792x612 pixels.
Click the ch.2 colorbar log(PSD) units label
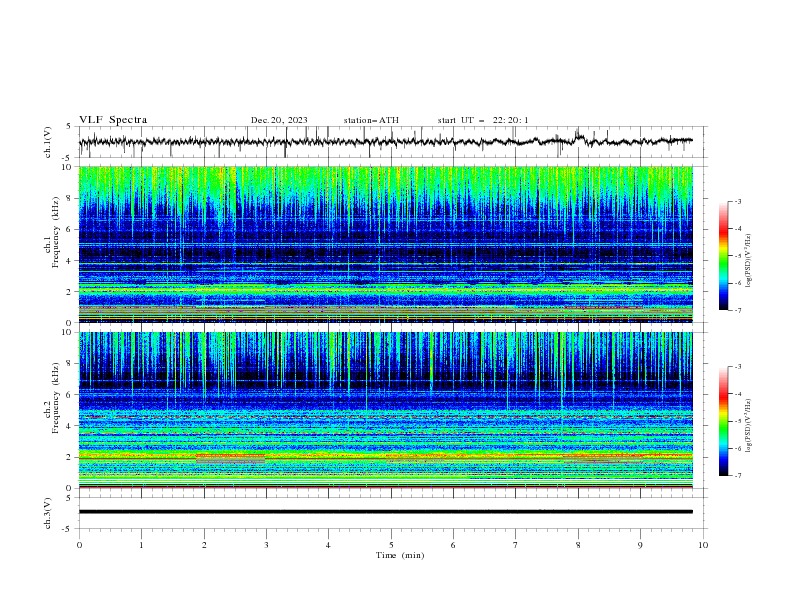click(749, 425)
